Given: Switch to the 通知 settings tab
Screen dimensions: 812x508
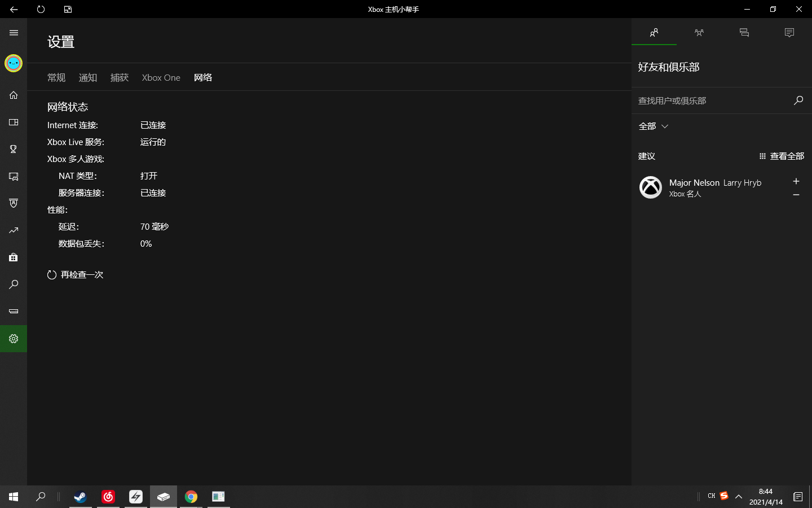Looking at the screenshot, I should coord(88,78).
